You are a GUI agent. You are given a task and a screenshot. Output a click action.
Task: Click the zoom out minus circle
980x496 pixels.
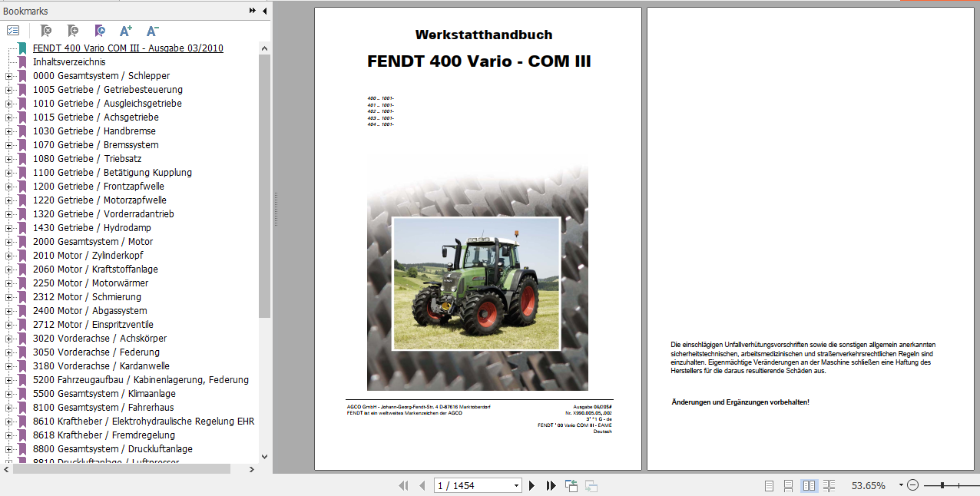[x=912, y=485]
